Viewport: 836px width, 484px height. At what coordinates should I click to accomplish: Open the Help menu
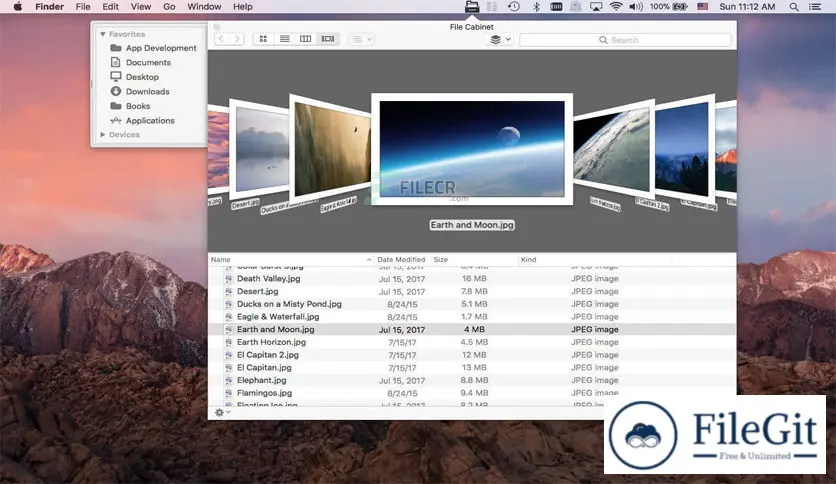pyautogui.click(x=243, y=6)
